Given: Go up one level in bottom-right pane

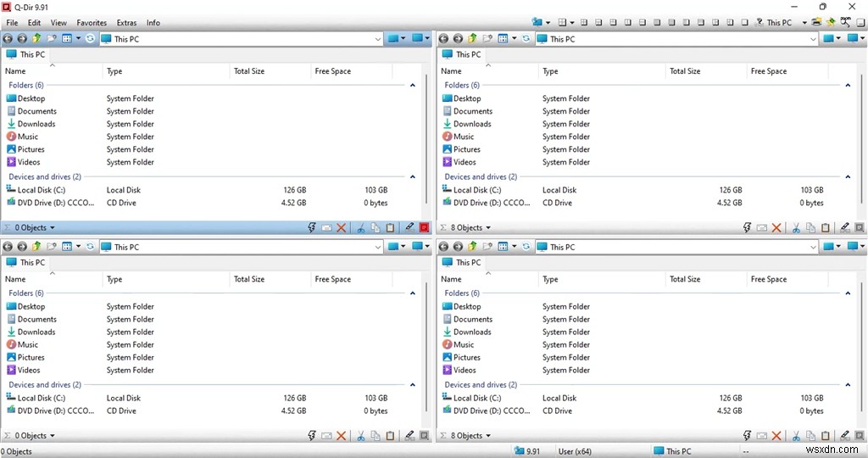Looking at the screenshot, I should tap(472, 247).
